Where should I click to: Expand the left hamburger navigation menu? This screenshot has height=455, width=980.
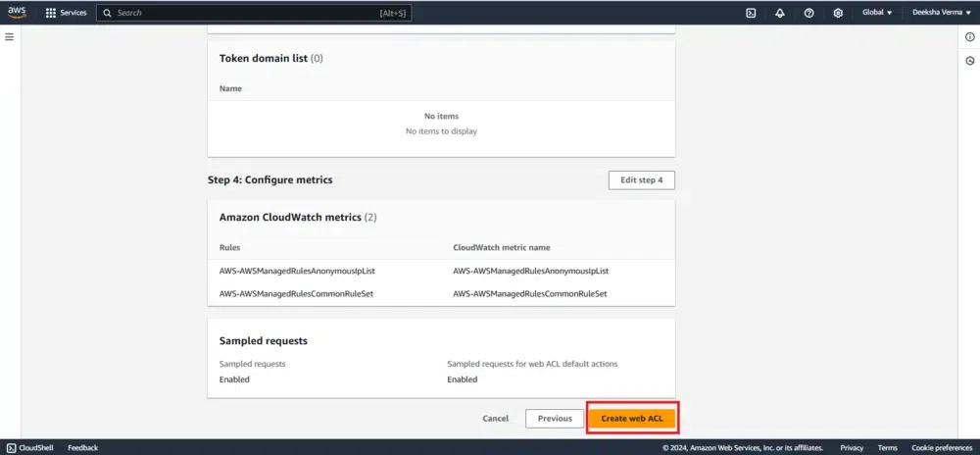click(10, 37)
